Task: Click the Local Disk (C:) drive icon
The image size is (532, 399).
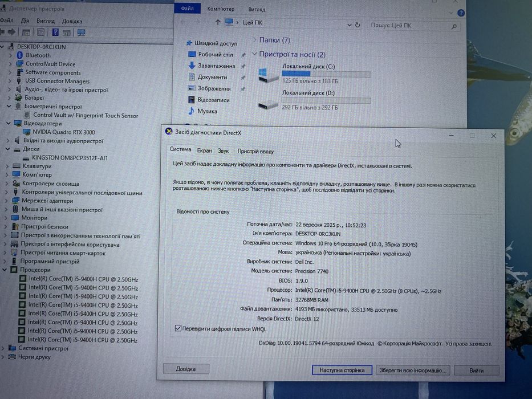Action: [268, 75]
